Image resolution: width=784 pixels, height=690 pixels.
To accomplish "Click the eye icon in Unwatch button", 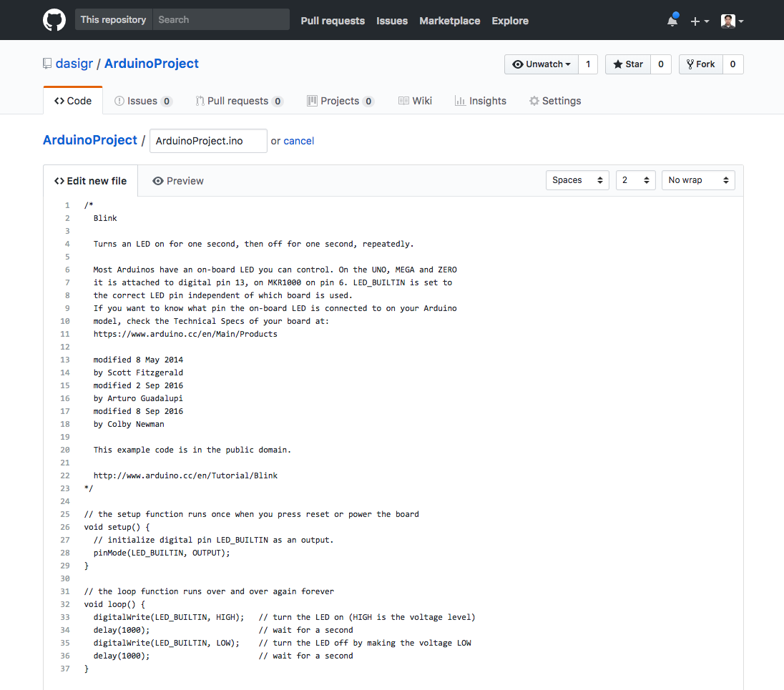I will coord(518,64).
